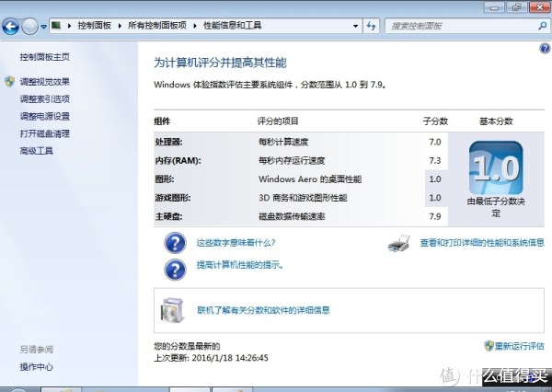Click the shield icon beside 重新运行评估
This screenshot has height=392, width=552.
click(x=489, y=346)
